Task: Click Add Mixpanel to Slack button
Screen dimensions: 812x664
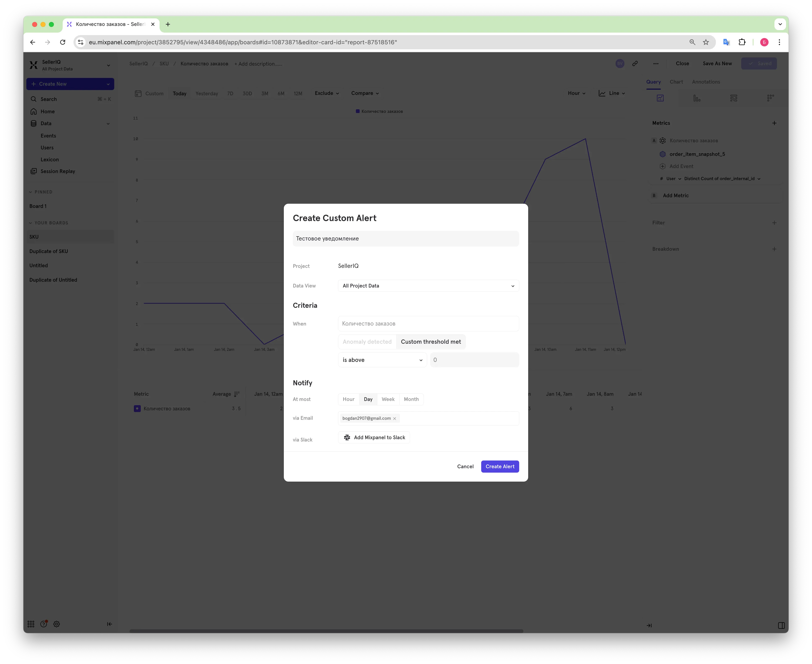Action: point(374,437)
